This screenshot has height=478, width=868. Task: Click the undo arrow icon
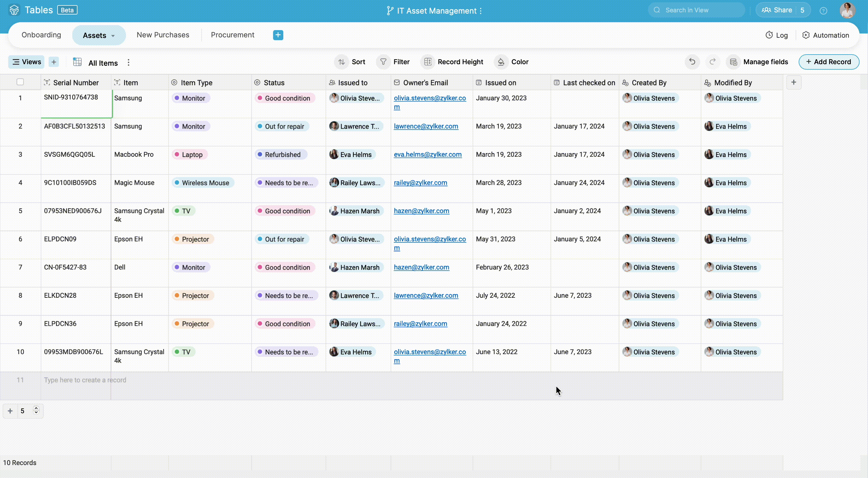(692, 62)
